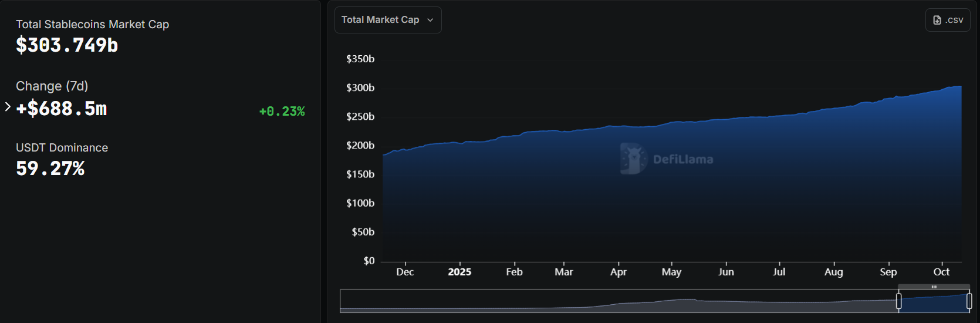Open the Total Market Cap dropdown
The width and height of the screenshot is (980, 323).
pos(387,20)
